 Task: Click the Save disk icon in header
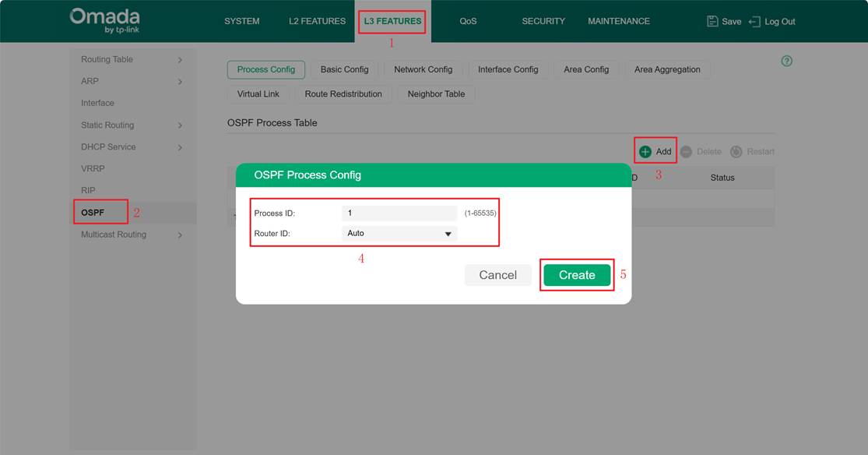[x=712, y=21]
